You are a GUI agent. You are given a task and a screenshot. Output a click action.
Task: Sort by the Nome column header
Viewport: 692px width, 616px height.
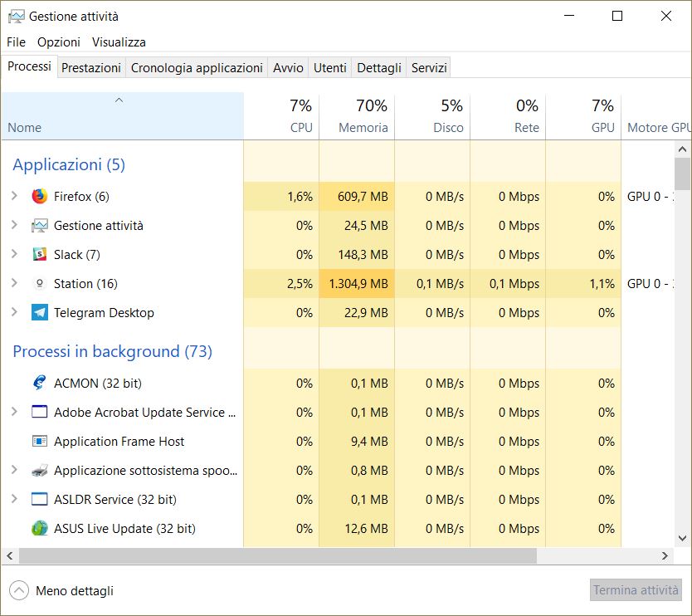(x=122, y=116)
